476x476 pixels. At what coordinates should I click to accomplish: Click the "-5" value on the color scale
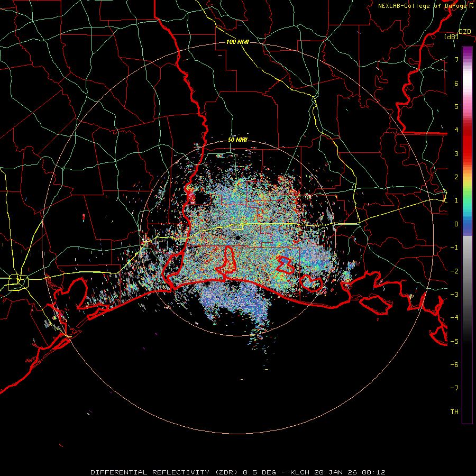454,342
